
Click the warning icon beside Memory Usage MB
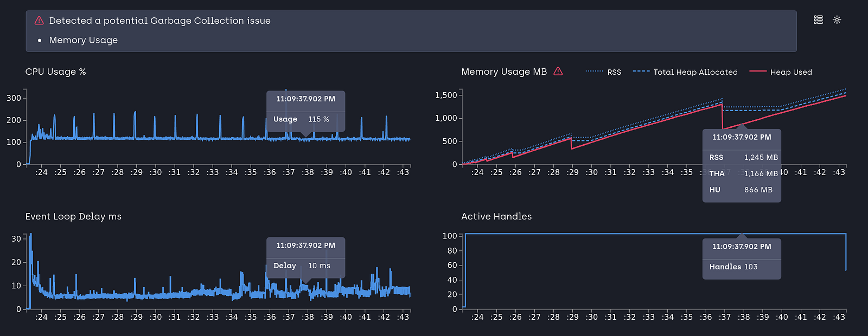(558, 72)
